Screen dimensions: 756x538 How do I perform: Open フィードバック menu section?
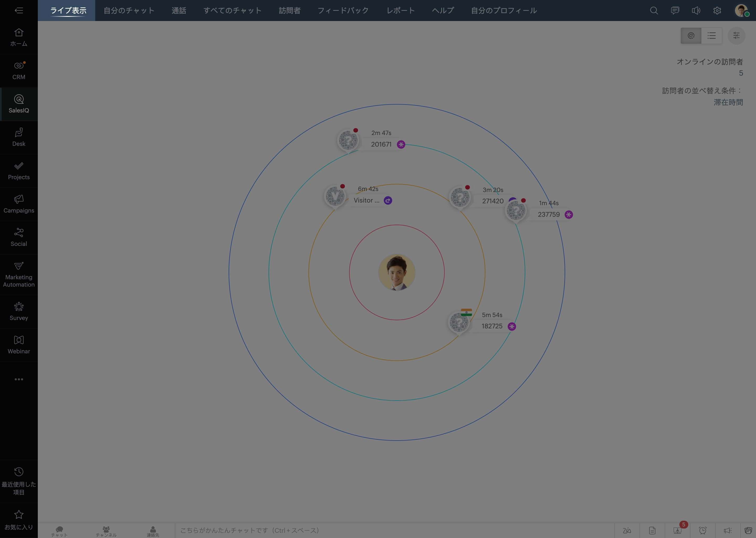[344, 11]
